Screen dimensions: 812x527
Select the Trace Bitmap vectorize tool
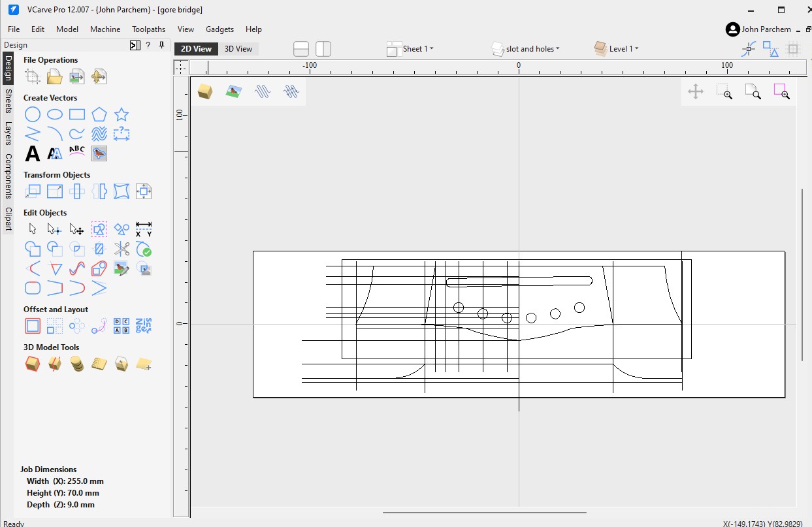click(x=99, y=153)
